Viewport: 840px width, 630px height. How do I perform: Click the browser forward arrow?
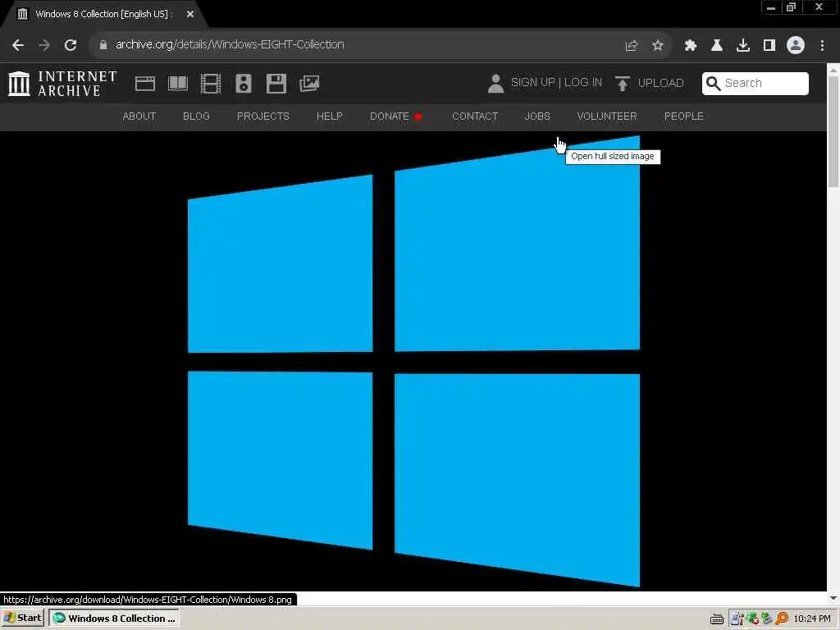tap(44, 45)
